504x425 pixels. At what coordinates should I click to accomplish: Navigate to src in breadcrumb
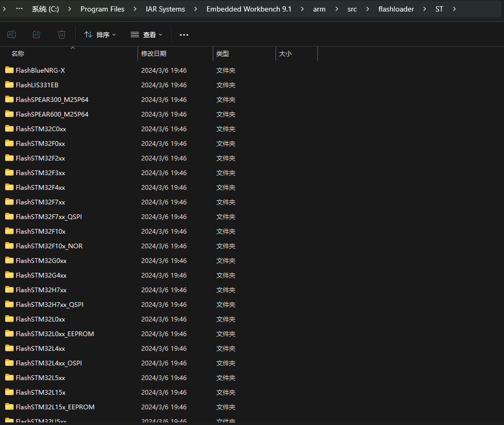[352, 9]
